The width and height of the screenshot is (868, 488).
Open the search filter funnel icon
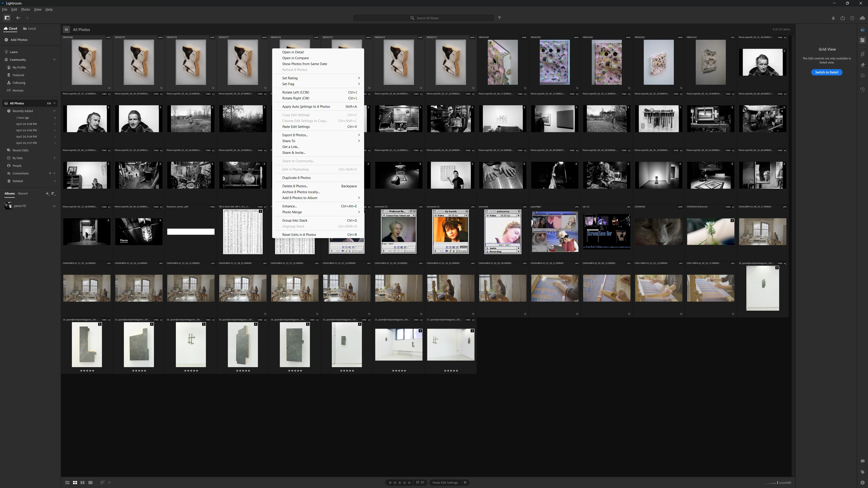click(499, 18)
